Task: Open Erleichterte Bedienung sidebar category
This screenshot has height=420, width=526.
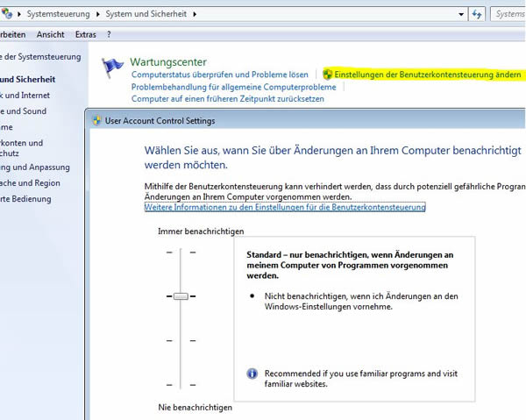Action: [25, 199]
